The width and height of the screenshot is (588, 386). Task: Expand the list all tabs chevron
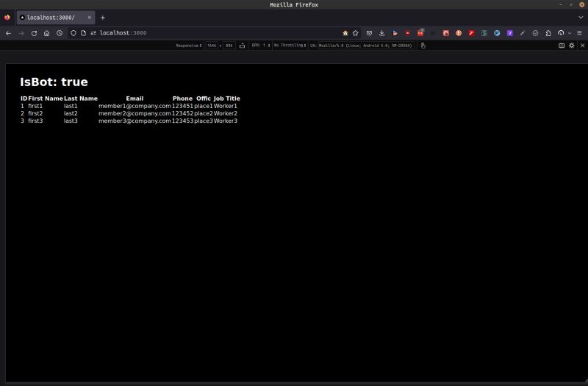coord(581,17)
